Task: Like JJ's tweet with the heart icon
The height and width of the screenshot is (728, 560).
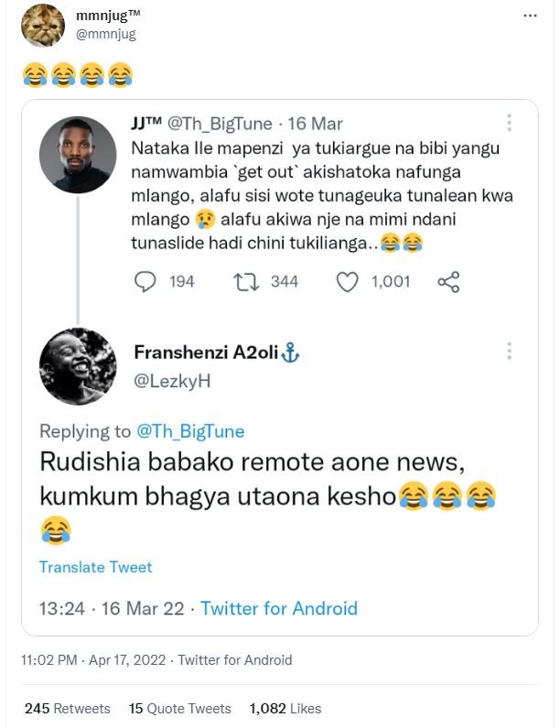Action: (x=347, y=281)
